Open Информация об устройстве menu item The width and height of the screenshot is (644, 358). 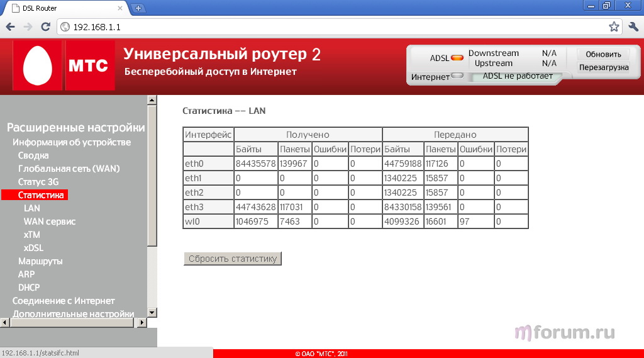click(x=72, y=142)
